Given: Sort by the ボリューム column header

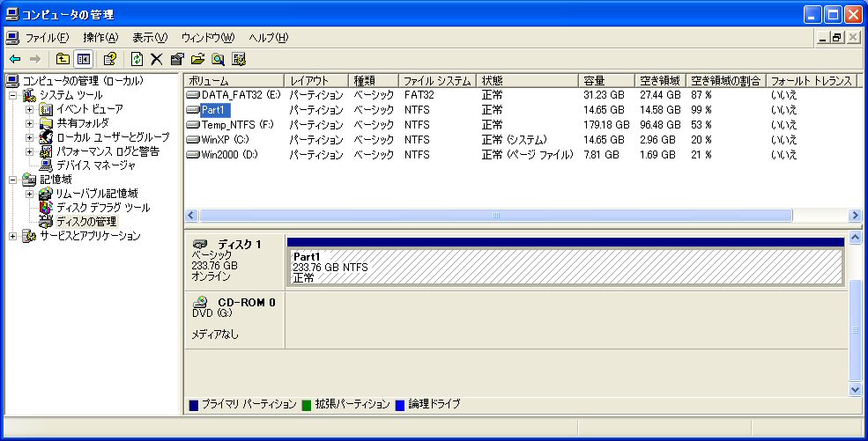Looking at the screenshot, I should tap(234, 81).
